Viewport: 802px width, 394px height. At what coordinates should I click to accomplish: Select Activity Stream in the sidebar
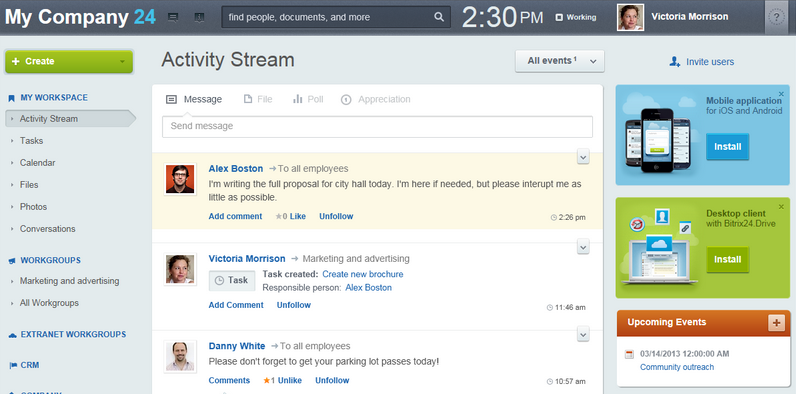coord(70,119)
